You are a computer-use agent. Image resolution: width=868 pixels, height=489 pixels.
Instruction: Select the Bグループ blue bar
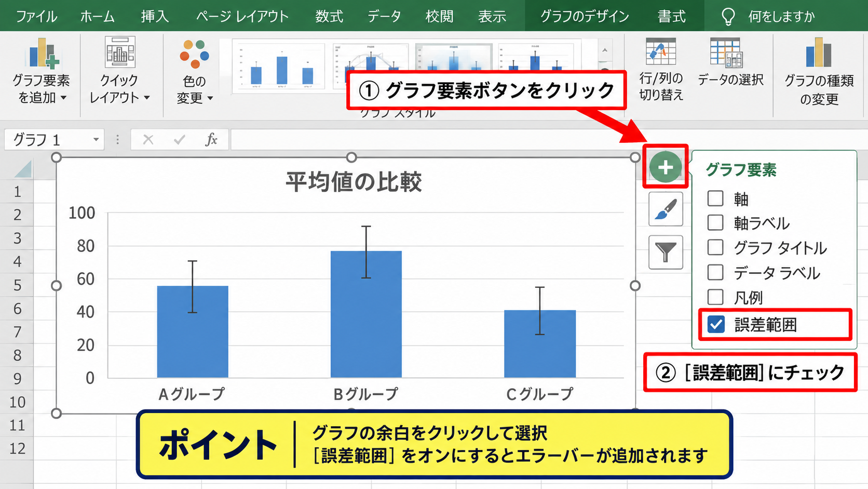point(366,314)
